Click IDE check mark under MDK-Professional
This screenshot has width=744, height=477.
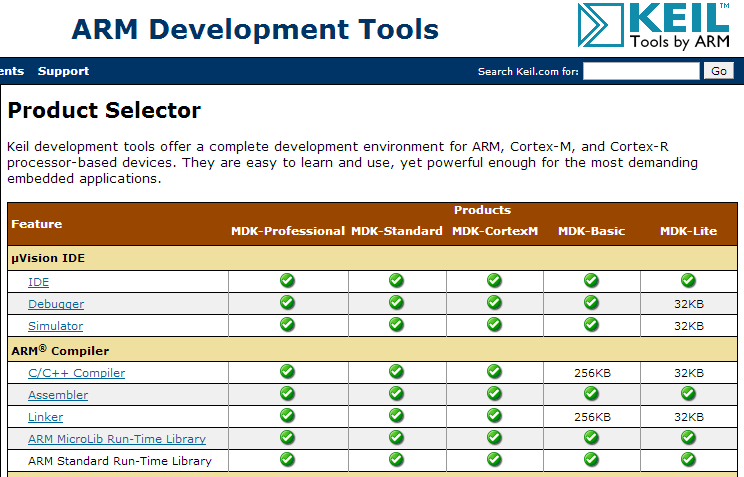pos(287,281)
